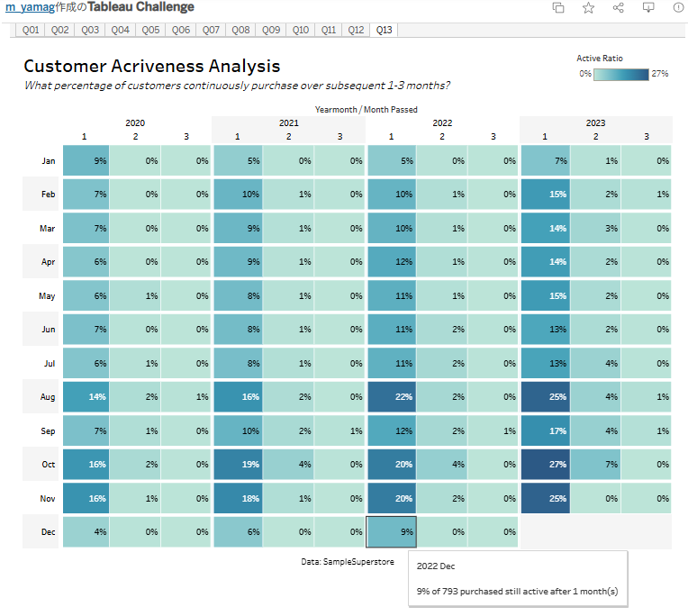
Task: Click the Yearmonth / Month Passed header
Action: pyautogui.click(x=366, y=109)
